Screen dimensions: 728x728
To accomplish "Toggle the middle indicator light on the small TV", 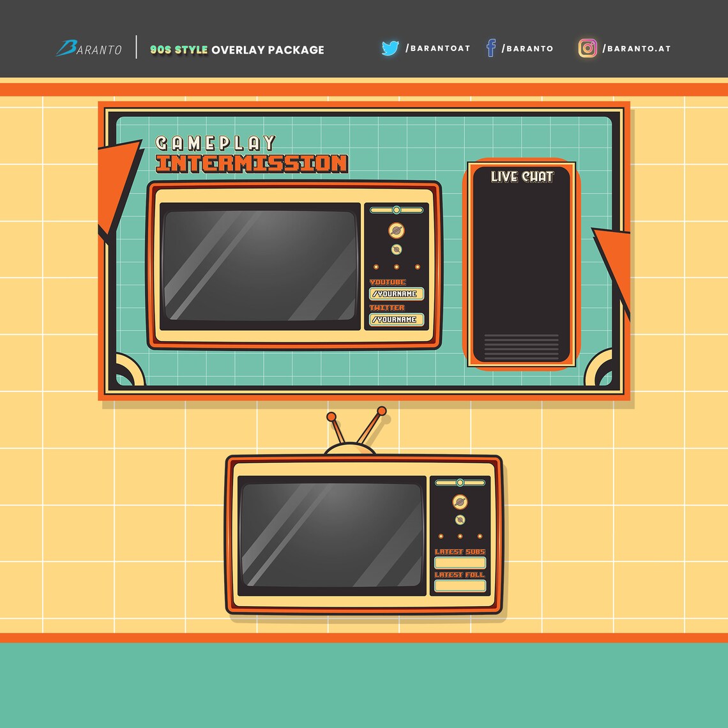I will [459, 536].
